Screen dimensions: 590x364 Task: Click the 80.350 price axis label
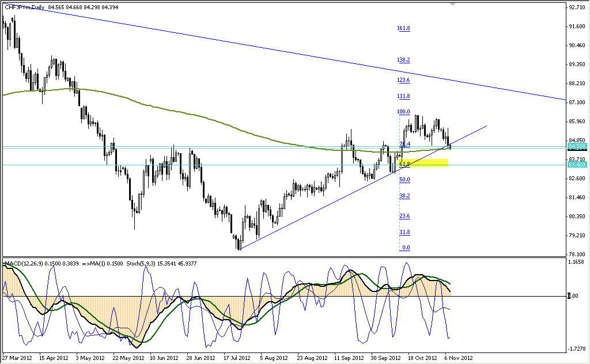coord(577,217)
